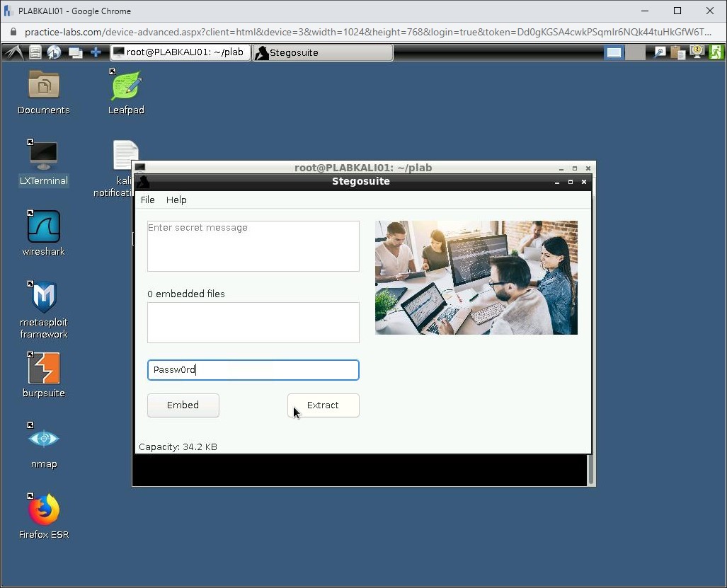This screenshot has width=727, height=588.
Task: Open the Burpsuite desktop shortcut
Action: pos(43,369)
